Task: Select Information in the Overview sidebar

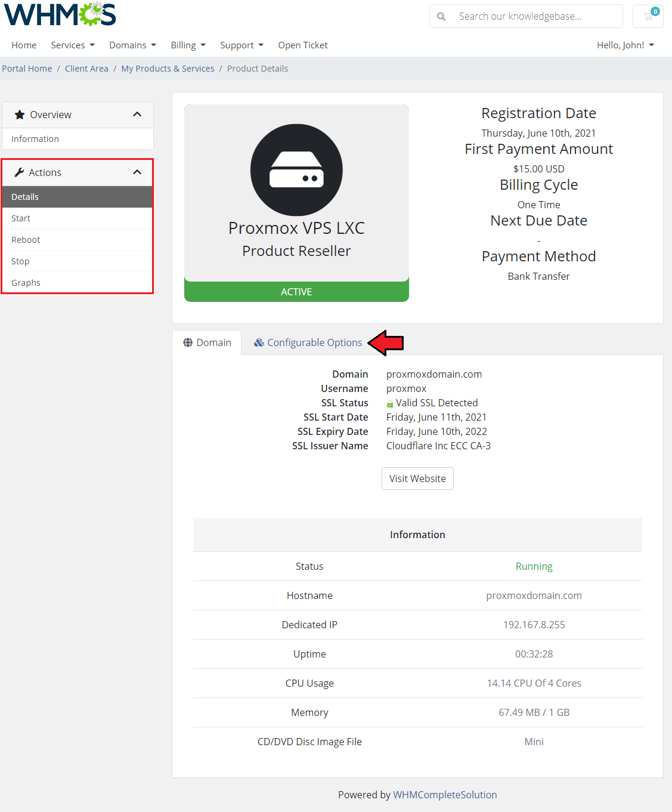Action: click(x=78, y=139)
